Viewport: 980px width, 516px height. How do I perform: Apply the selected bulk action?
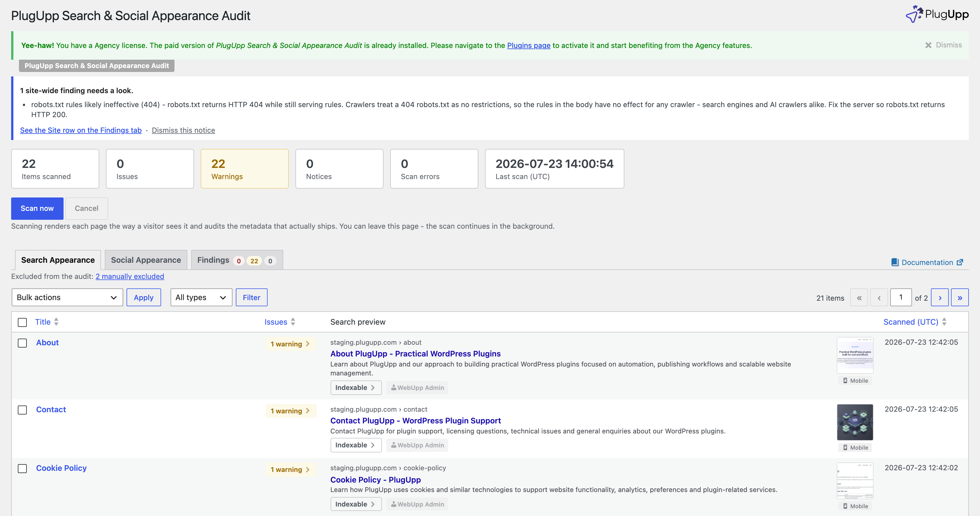click(144, 297)
